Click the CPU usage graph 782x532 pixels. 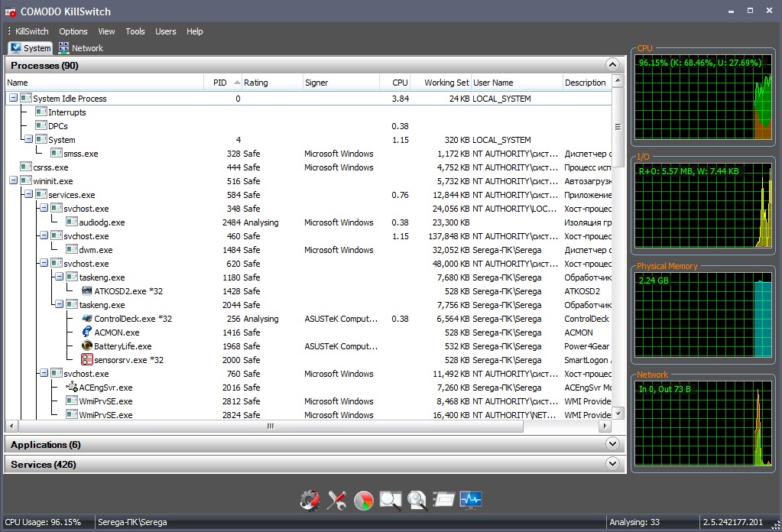coord(703,98)
